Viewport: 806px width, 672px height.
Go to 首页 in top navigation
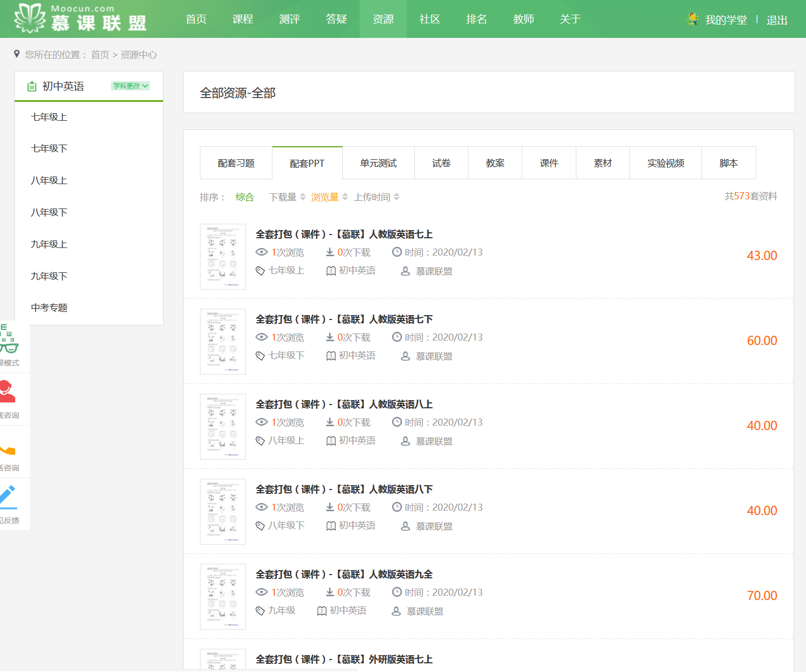click(196, 19)
